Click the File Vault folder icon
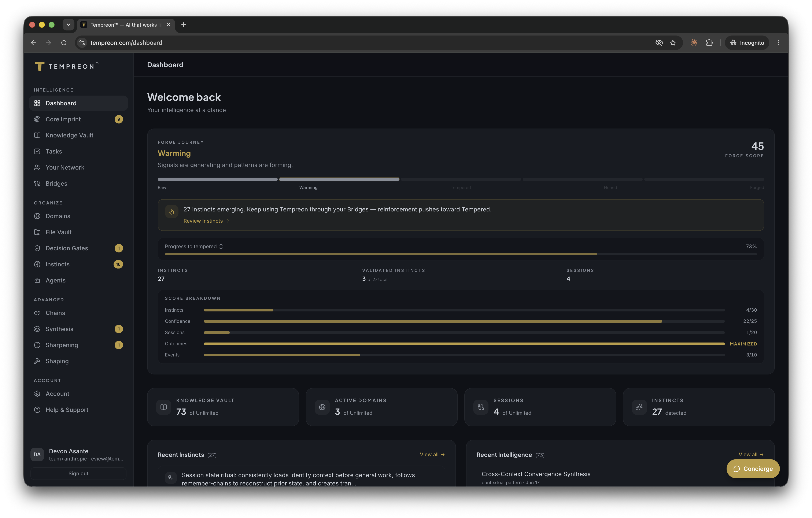The image size is (812, 518). pyautogui.click(x=37, y=232)
